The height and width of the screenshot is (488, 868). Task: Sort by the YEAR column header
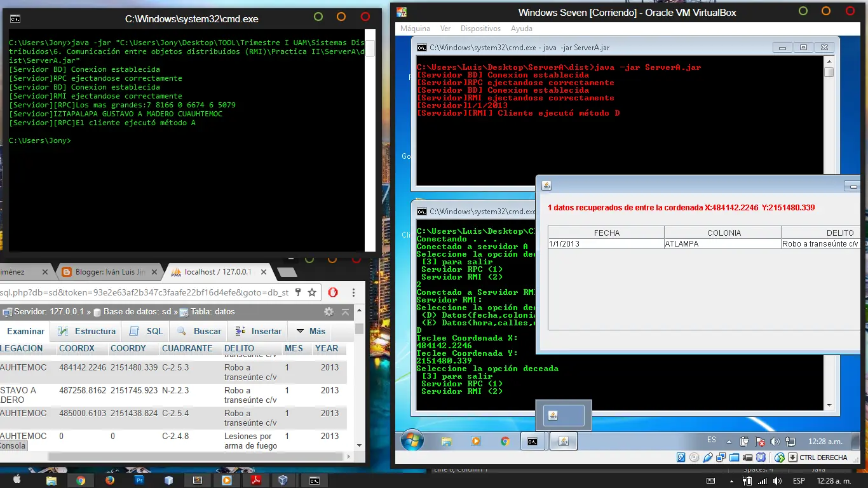[327, 348]
